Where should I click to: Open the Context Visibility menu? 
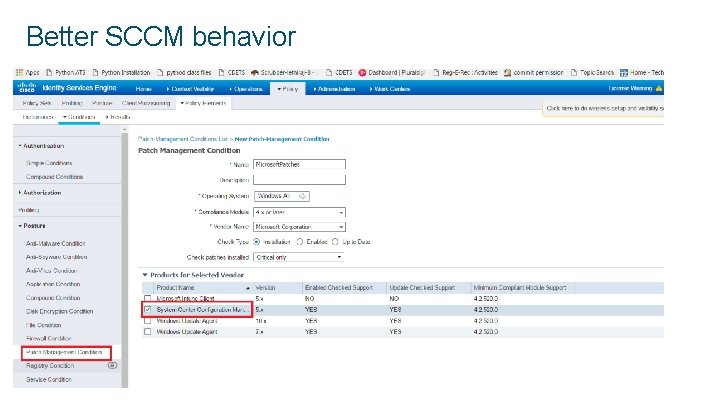(x=190, y=89)
